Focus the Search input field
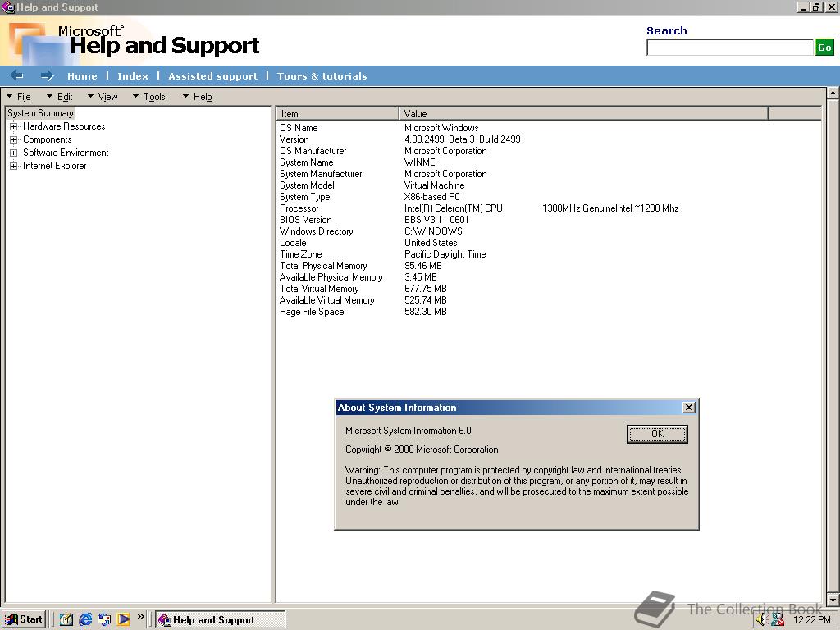This screenshot has width=840, height=630. 730,47
